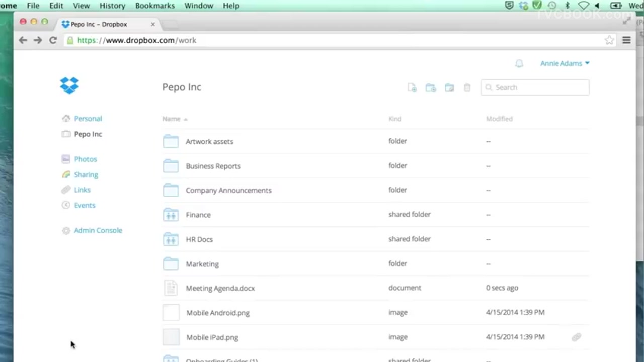Click the trash deleted files icon
644x362 pixels.
tap(467, 87)
